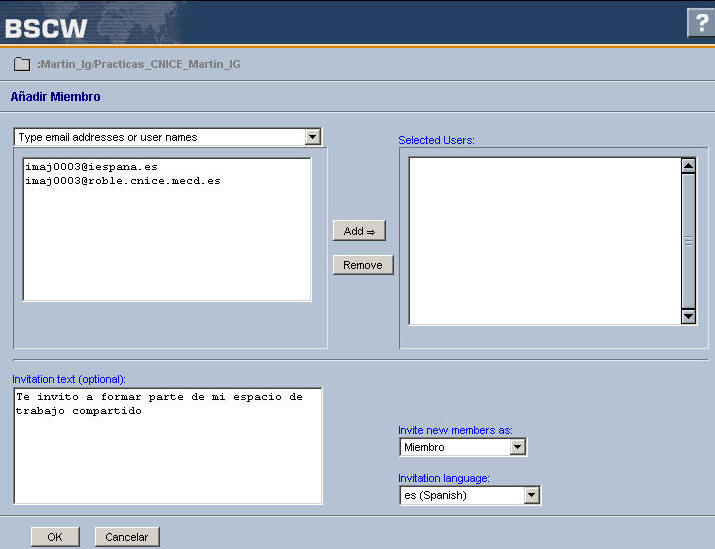Image resolution: width=715 pixels, height=549 pixels.
Task: Click the Añadir Miembro heading
Action: pos(55,97)
